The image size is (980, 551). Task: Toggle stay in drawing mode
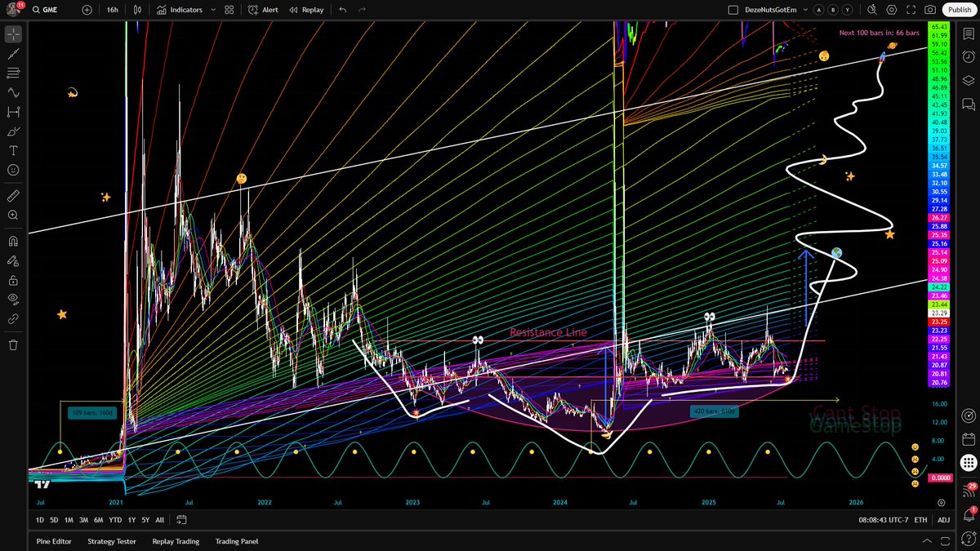(x=13, y=261)
